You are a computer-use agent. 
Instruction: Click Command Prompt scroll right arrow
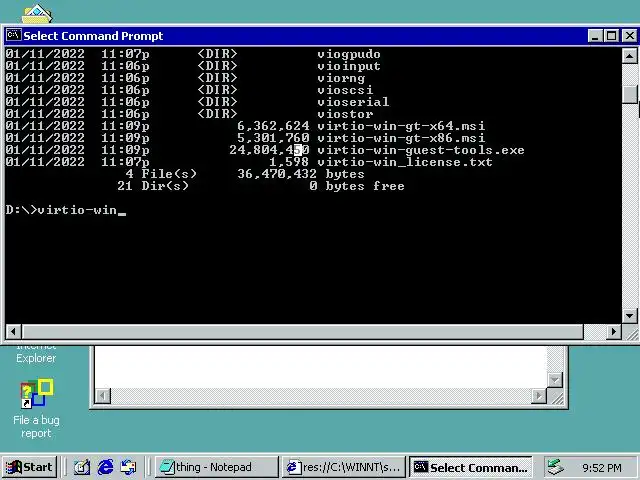point(613,331)
